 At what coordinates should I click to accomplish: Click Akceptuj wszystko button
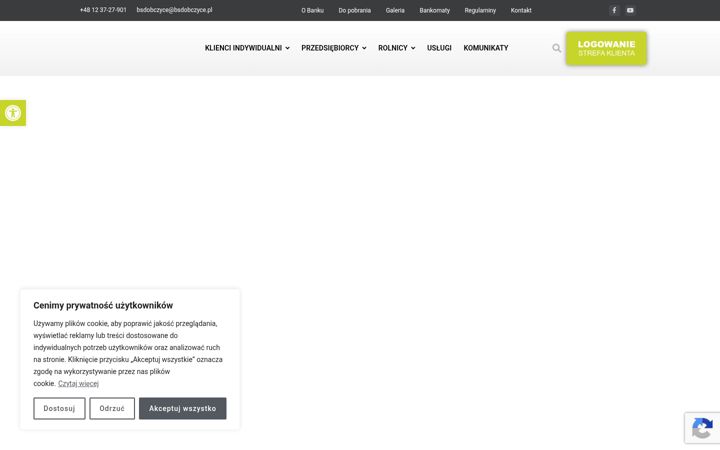coord(183,408)
